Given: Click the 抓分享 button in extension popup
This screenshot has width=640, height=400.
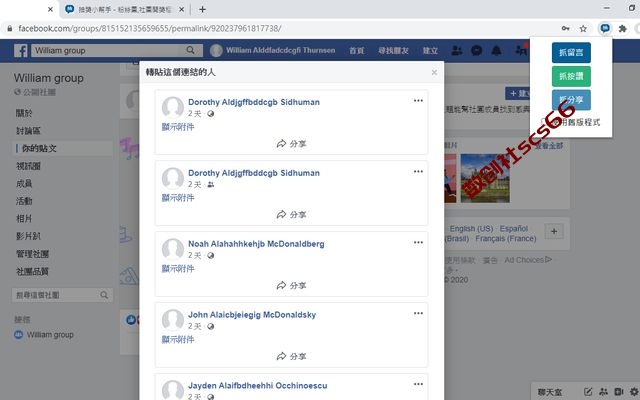Looking at the screenshot, I should tap(571, 100).
